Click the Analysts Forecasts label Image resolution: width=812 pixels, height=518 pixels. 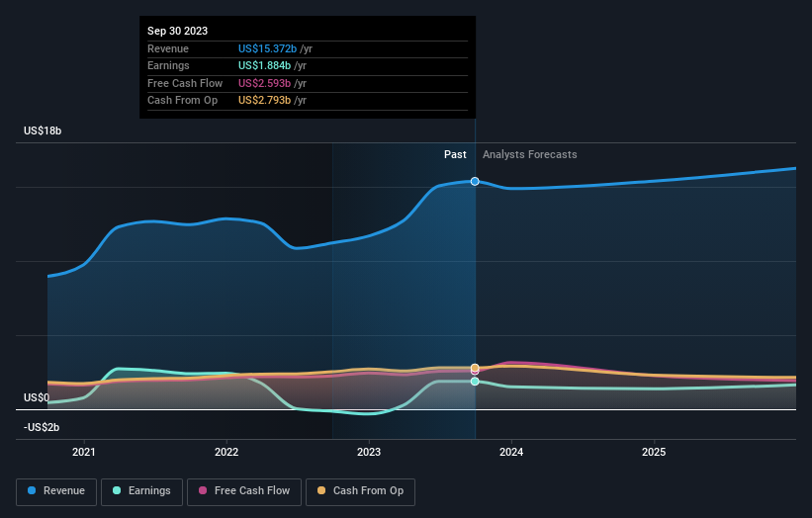click(x=530, y=155)
